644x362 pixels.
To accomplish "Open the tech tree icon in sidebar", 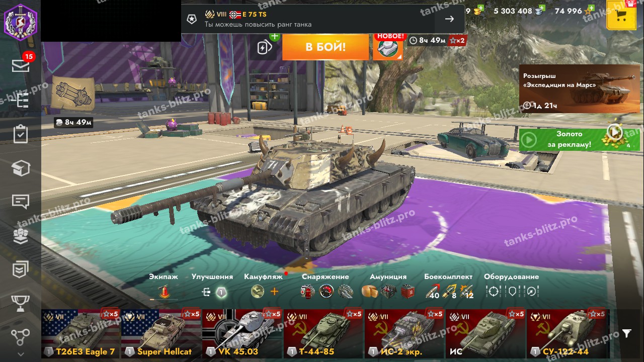I will (x=21, y=101).
